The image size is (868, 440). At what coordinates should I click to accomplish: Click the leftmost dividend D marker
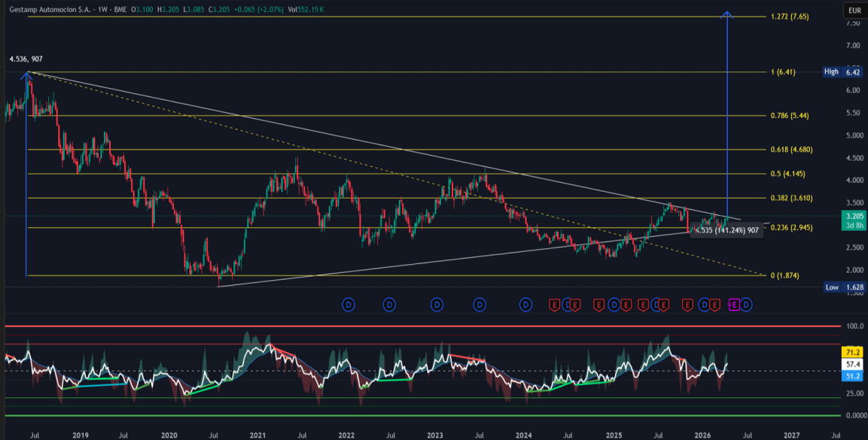coord(349,305)
